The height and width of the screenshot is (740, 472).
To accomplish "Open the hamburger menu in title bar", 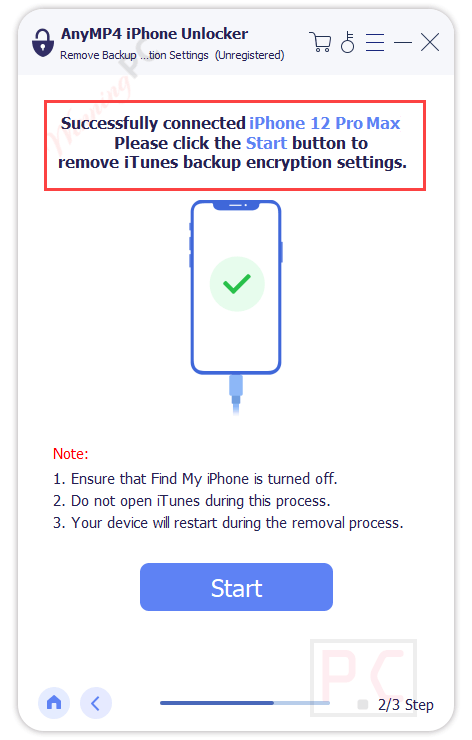I will tap(375, 42).
